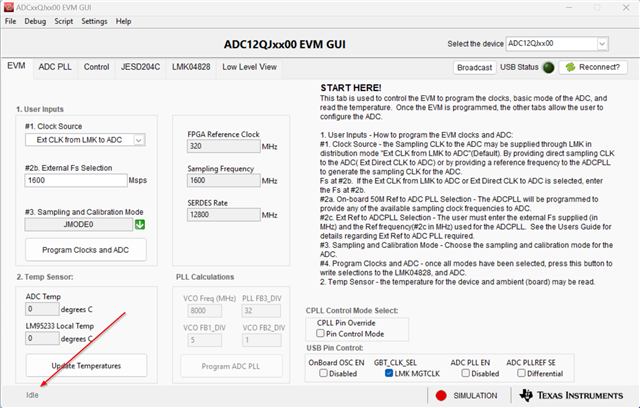The image size is (640, 408).
Task: Click the FPGA Reference Clock field
Action: click(224, 146)
